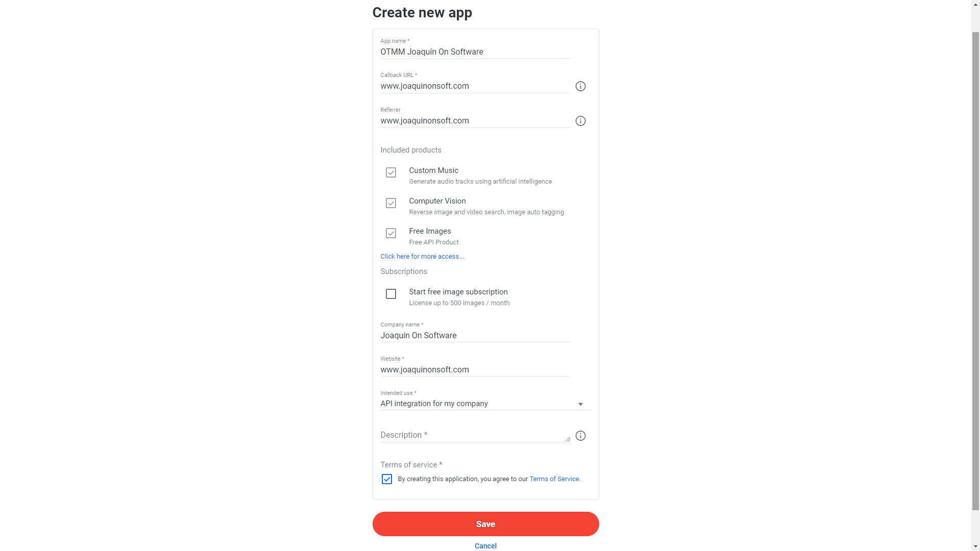Image resolution: width=980 pixels, height=551 pixels.
Task: Click the Intended use dropdown arrow
Action: tap(580, 404)
